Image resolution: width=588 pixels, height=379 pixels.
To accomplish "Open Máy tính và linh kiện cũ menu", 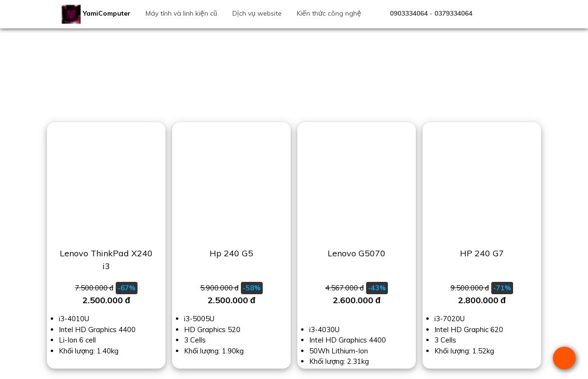I will click(181, 13).
